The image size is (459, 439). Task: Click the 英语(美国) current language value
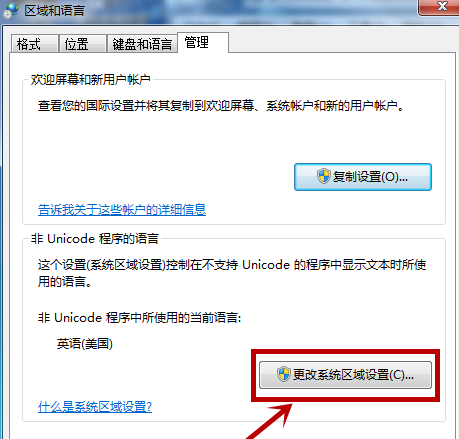click(x=85, y=343)
